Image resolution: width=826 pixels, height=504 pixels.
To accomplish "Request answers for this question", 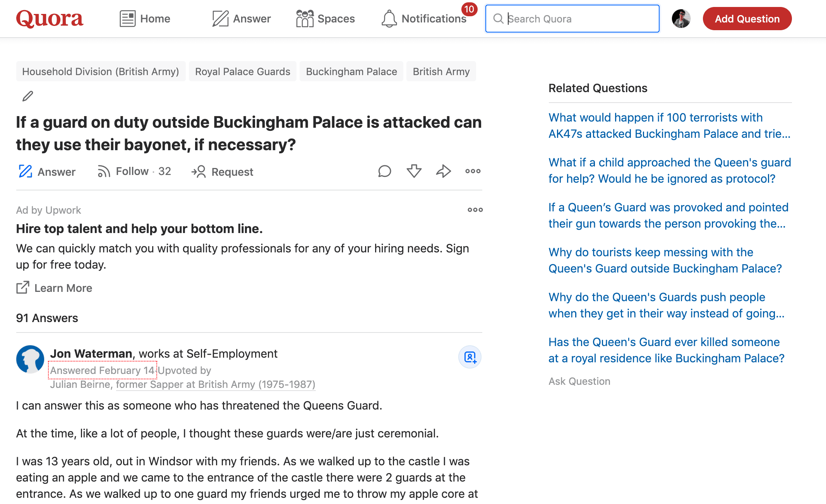I will coord(222,171).
